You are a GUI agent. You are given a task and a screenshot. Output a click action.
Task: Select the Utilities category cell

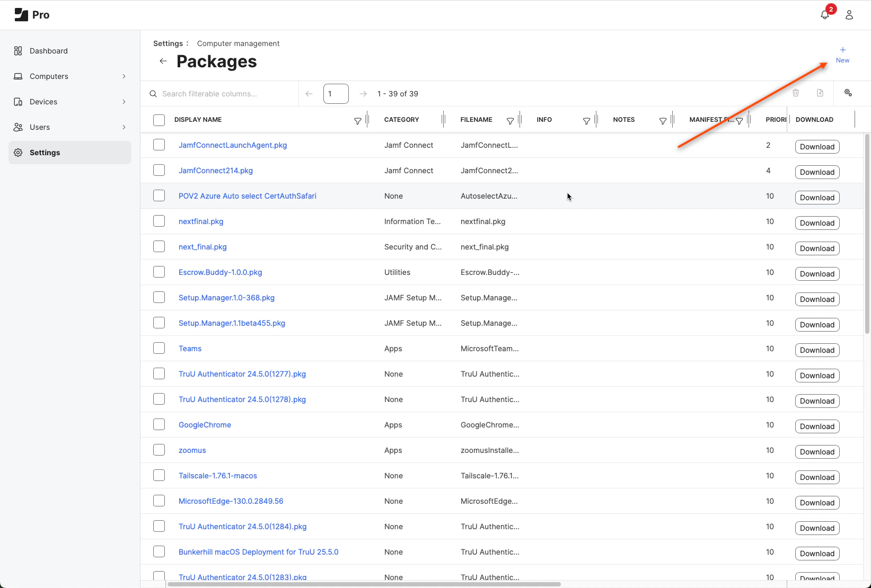tap(398, 272)
